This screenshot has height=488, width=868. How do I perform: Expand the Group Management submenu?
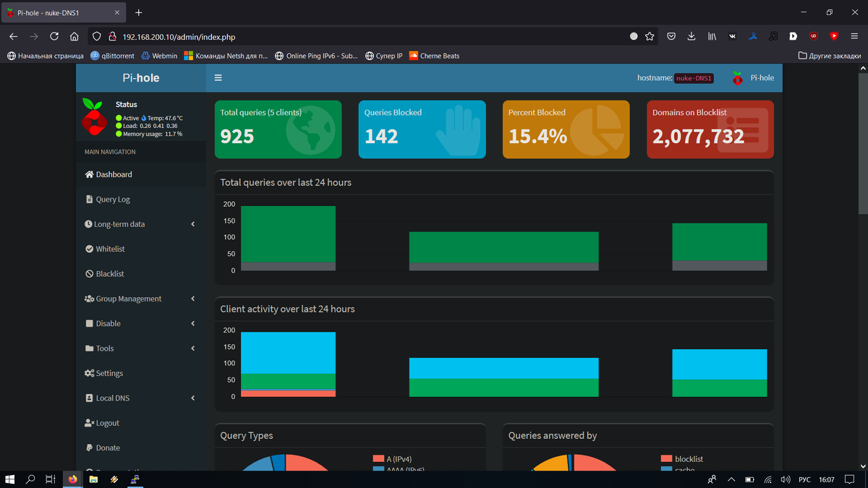pyautogui.click(x=141, y=299)
